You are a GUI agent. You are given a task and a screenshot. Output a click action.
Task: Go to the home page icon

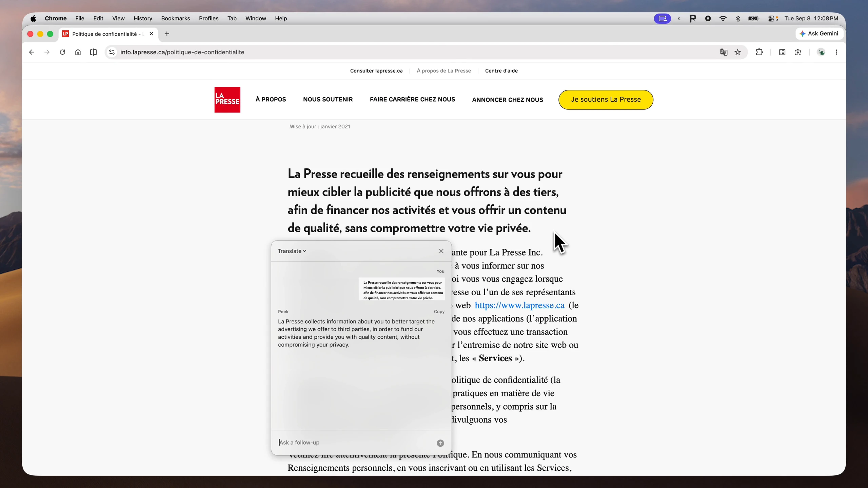coord(78,52)
